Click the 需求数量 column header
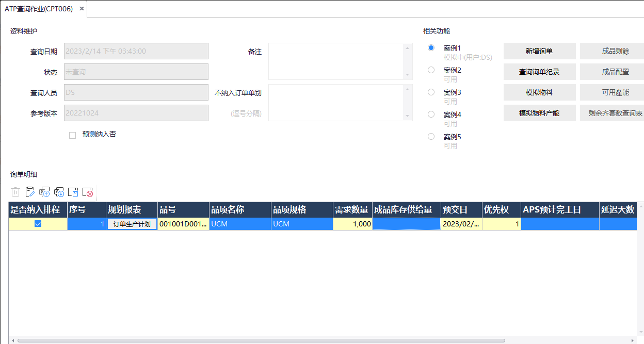The width and height of the screenshot is (644, 344). pyautogui.click(x=352, y=210)
